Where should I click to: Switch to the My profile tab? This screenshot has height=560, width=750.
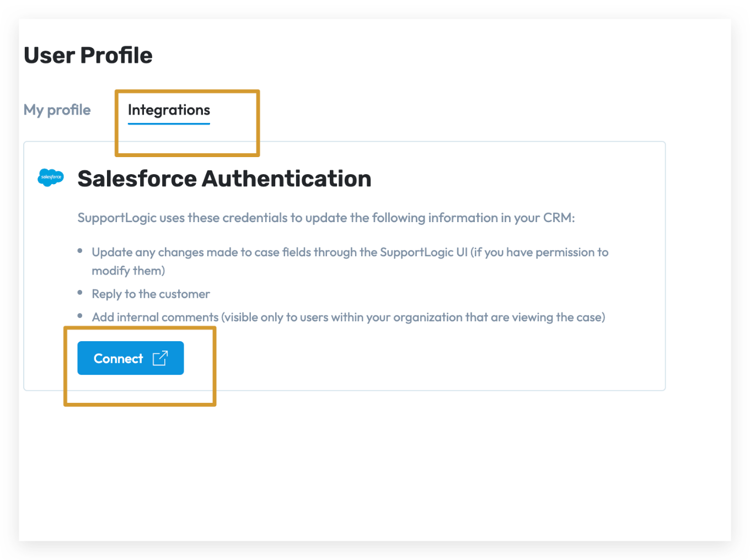[57, 110]
